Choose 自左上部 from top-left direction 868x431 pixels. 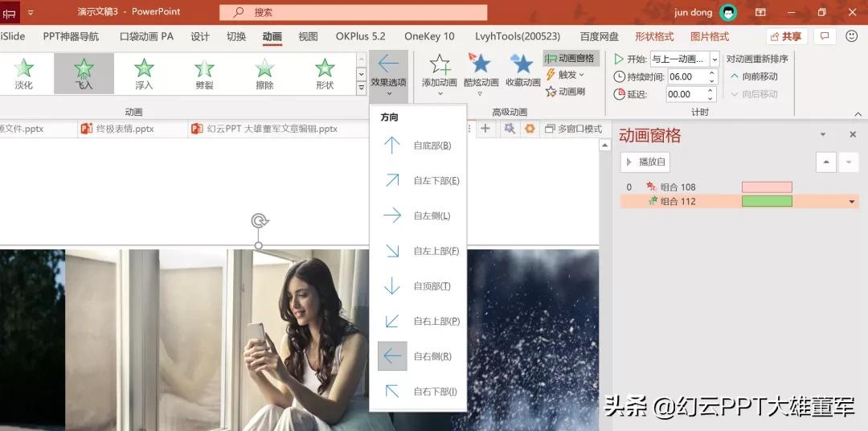[392, 251]
